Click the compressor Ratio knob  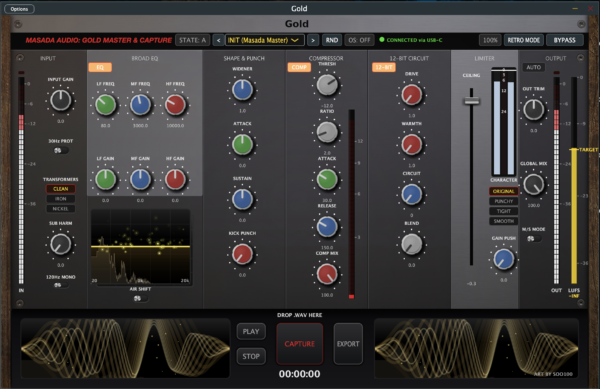(327, 132)
